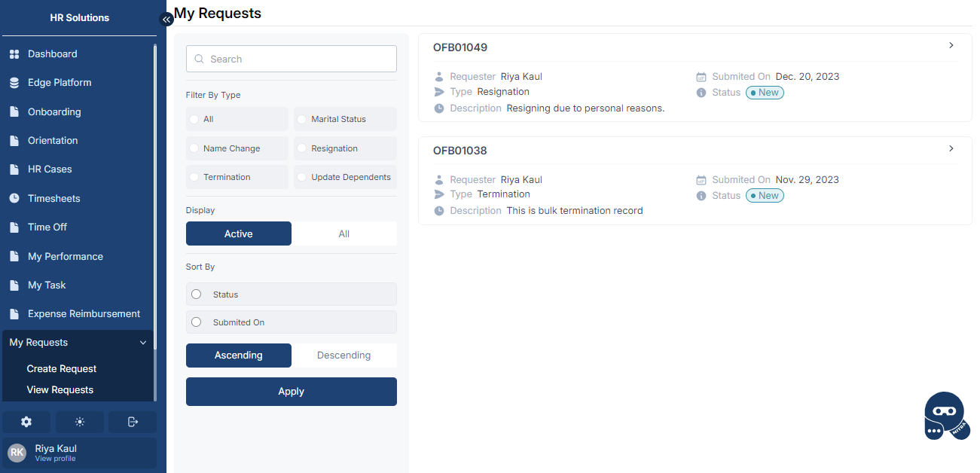Select Marital Status filter radio
The image size is (980, 473).
302,119
